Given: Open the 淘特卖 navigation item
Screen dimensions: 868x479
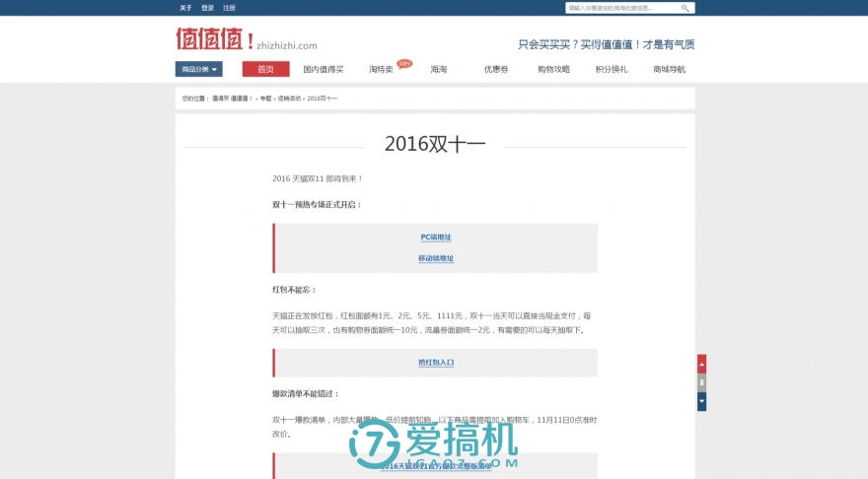Looking at the screenshot, I should click(x=381, y=69).
